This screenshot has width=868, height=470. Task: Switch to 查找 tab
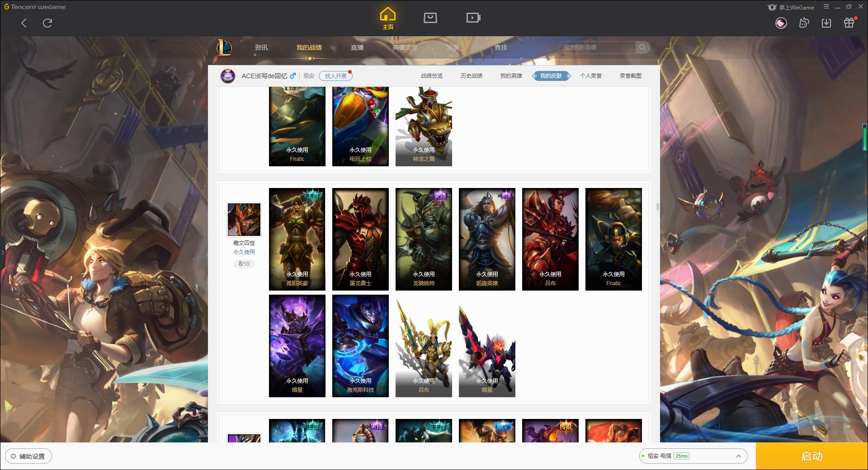point(500,47)
